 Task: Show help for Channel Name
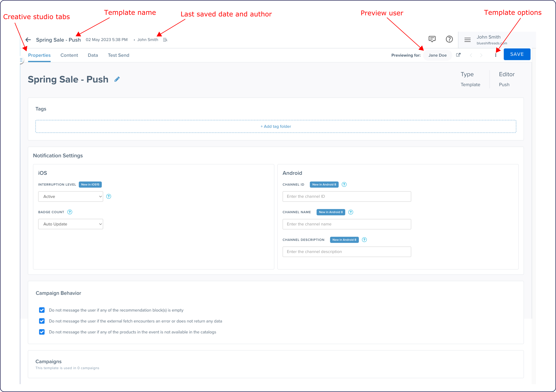(x=351, y=212)
